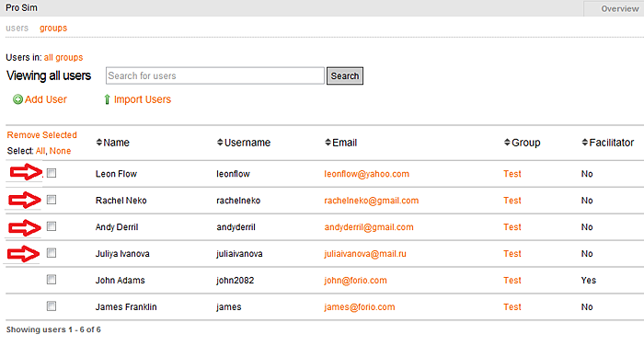Image resolution: width=644 pixels, height=346 pixels.
Task: Open Test group link for Rachel Neko
Action: 512,201
